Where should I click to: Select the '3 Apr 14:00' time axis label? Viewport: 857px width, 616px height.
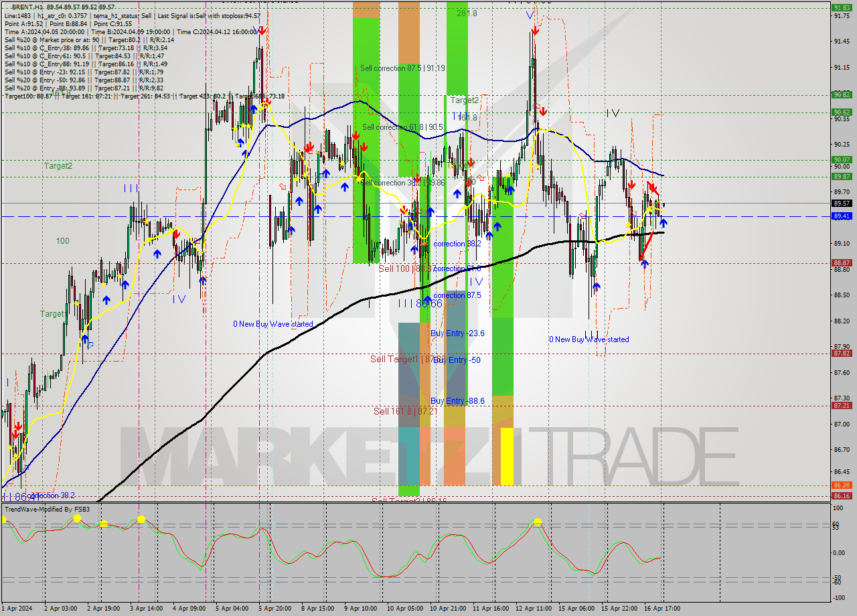146,609
